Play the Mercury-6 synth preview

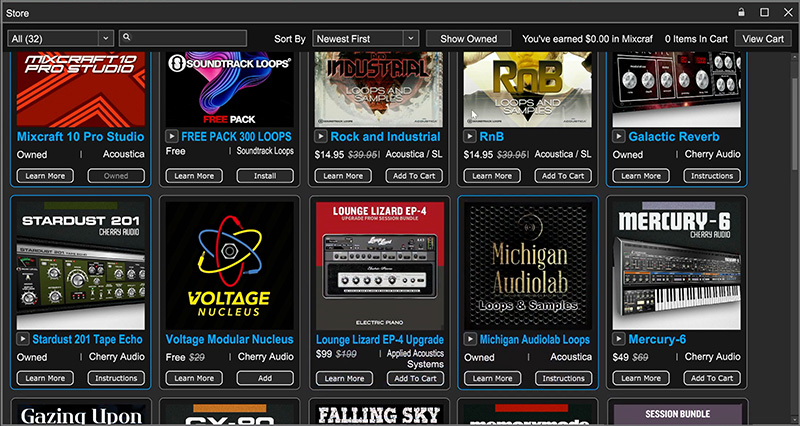click(x=620, y=340)
